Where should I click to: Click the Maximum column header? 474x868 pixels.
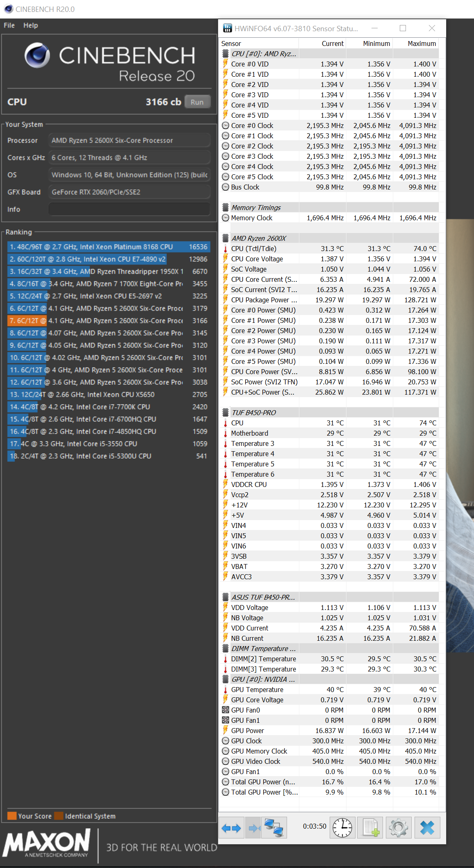(x=416, y=43)
